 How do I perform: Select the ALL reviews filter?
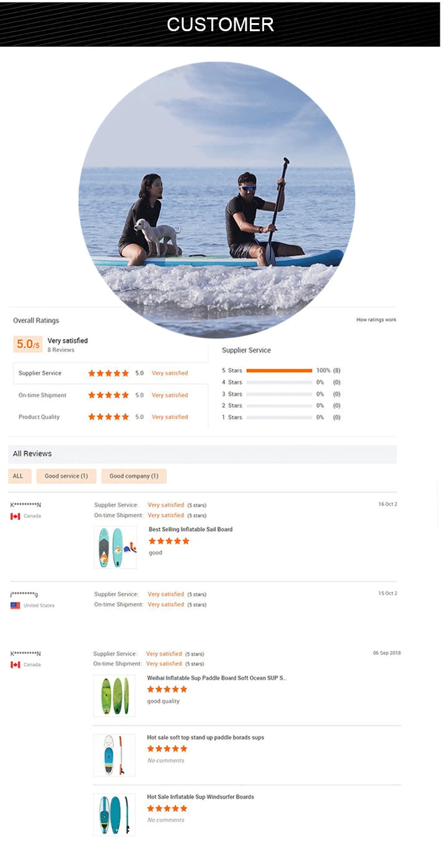pos(18,476)
